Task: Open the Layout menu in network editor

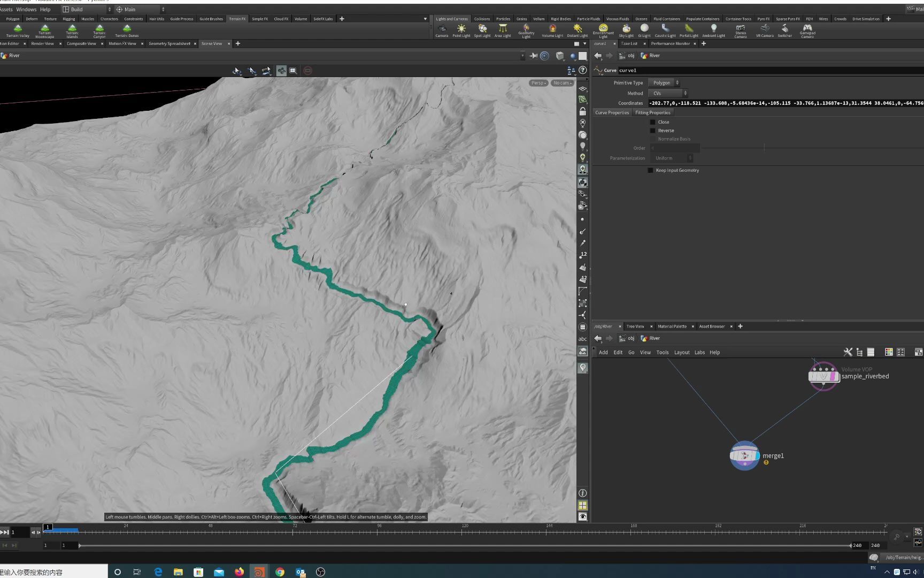Action: coord(681,352)
